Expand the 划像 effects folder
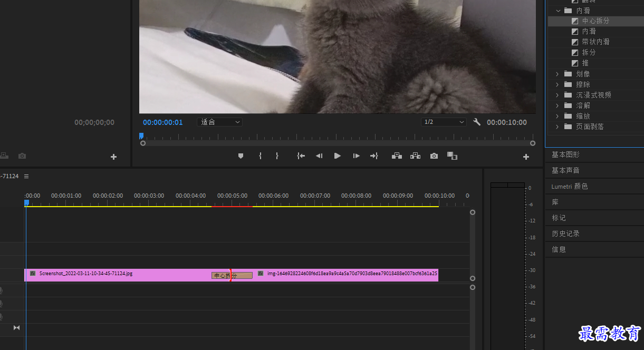 point(558,74)
